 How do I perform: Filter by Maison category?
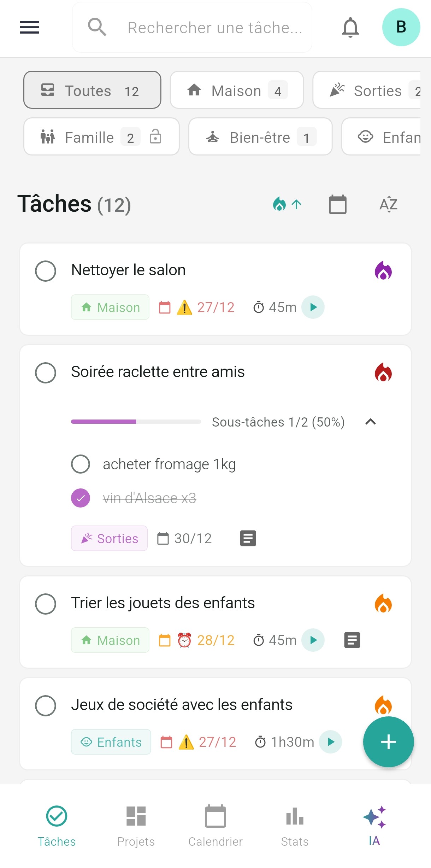pyautogui.click(x=237, y=90)
